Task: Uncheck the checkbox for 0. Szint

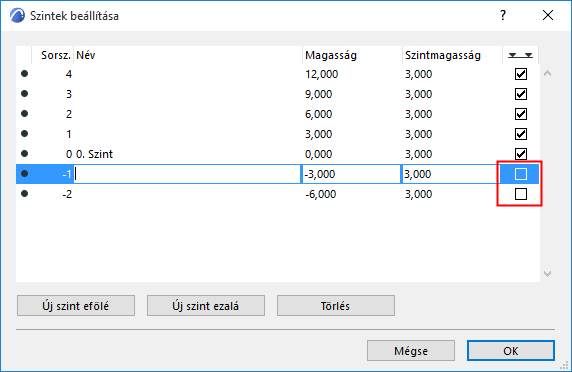Action: [521, 154]
